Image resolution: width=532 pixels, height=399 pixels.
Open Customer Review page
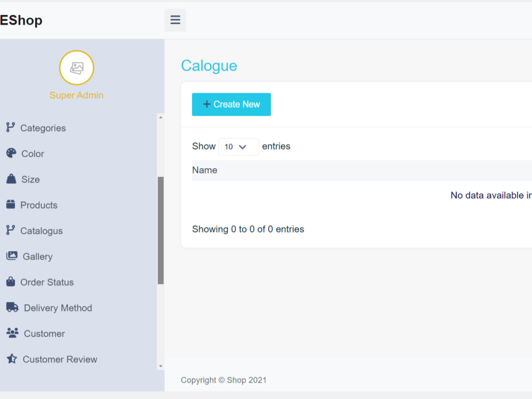(60, 359)
